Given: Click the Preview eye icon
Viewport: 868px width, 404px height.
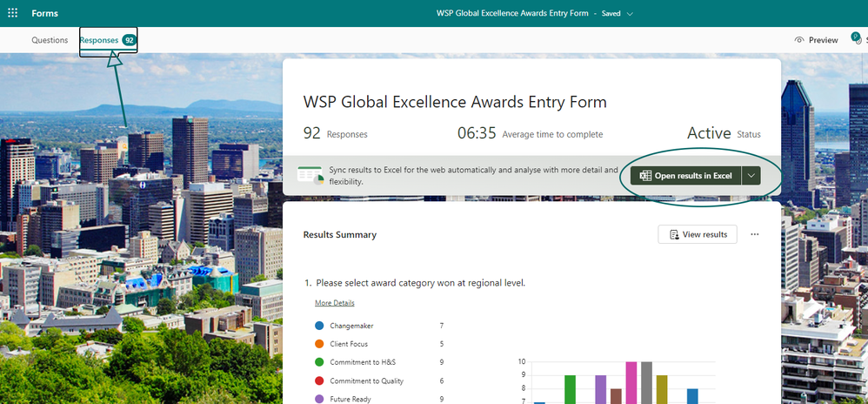Looking at the screenshot, I should pos(798,40).
